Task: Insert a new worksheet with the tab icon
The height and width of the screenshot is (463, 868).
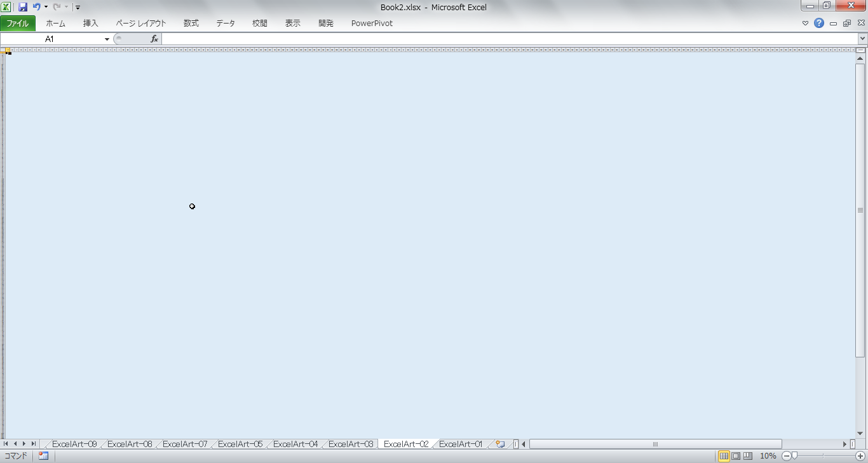Action: [x=500, y=444]
